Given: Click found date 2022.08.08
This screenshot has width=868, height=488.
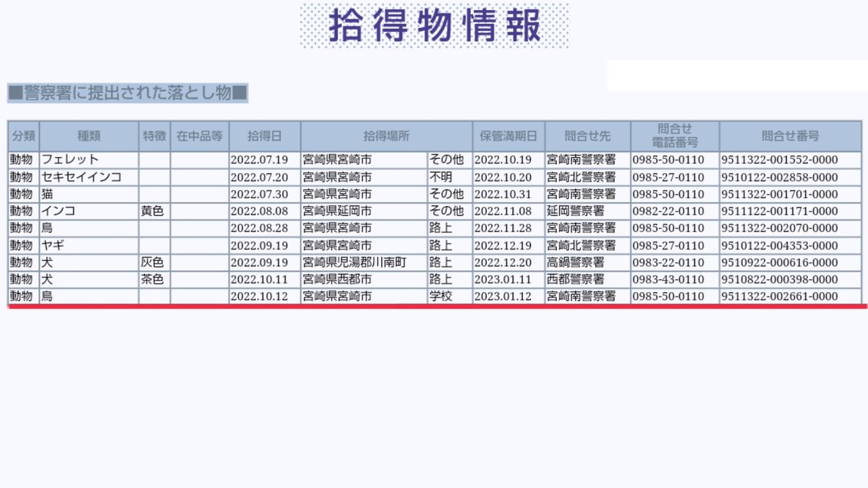Looking at the screenshot, I should click(265, 211).
